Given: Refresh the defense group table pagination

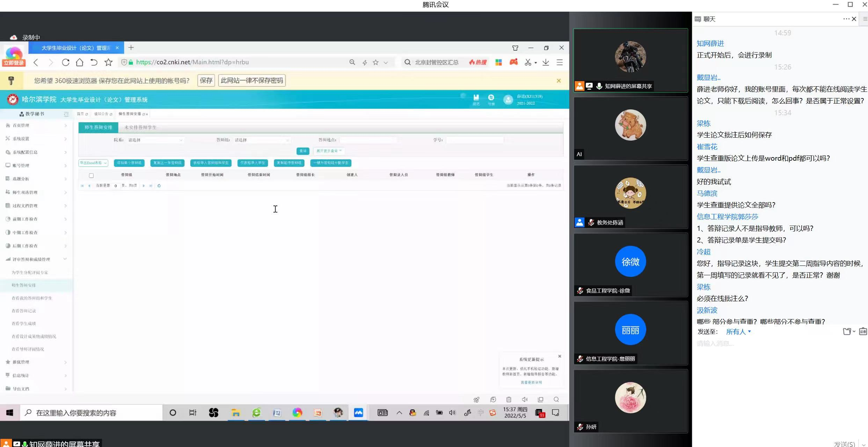Looking at the screenshot, I should click(x=159, y=186).
